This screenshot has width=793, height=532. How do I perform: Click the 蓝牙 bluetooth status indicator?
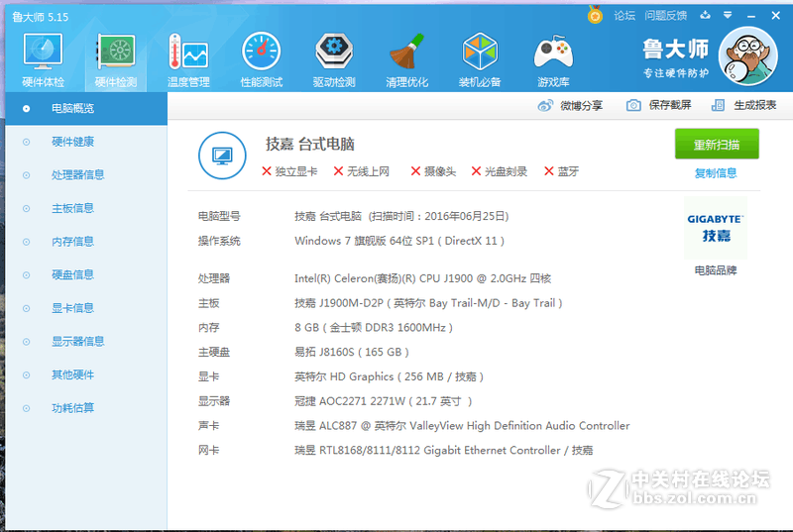click(561, 171)
